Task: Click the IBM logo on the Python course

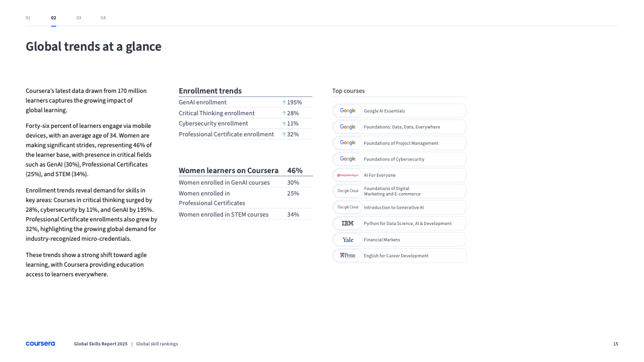Action: tap(347, 224)
